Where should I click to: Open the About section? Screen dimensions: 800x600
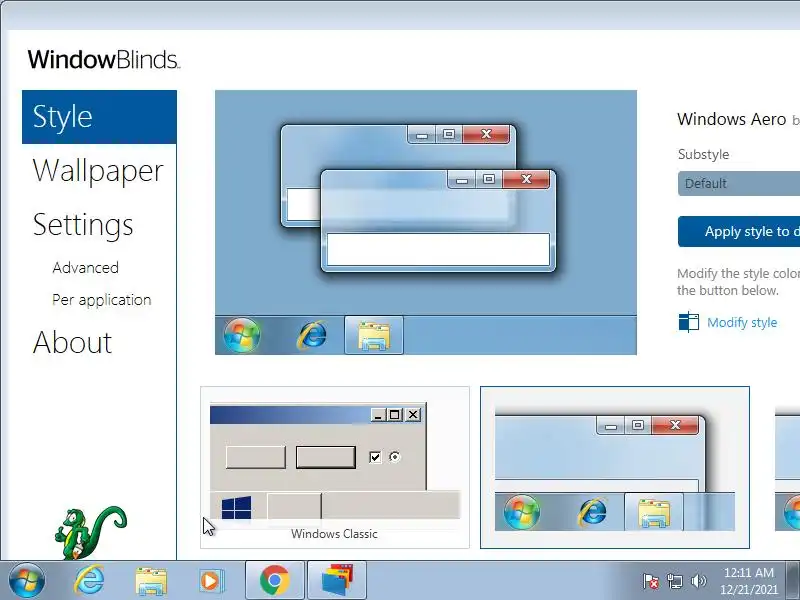(72, 342)
